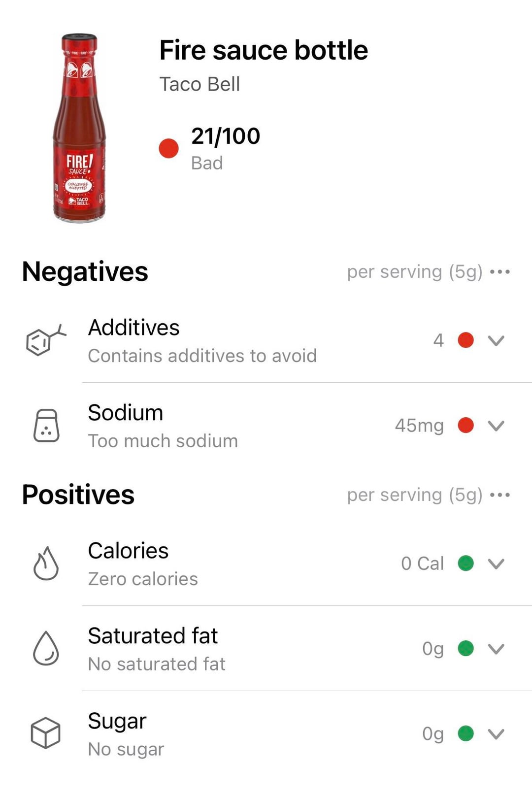Expand the Calories details chevron
The image size is (532, 796).
pos(496,564)
